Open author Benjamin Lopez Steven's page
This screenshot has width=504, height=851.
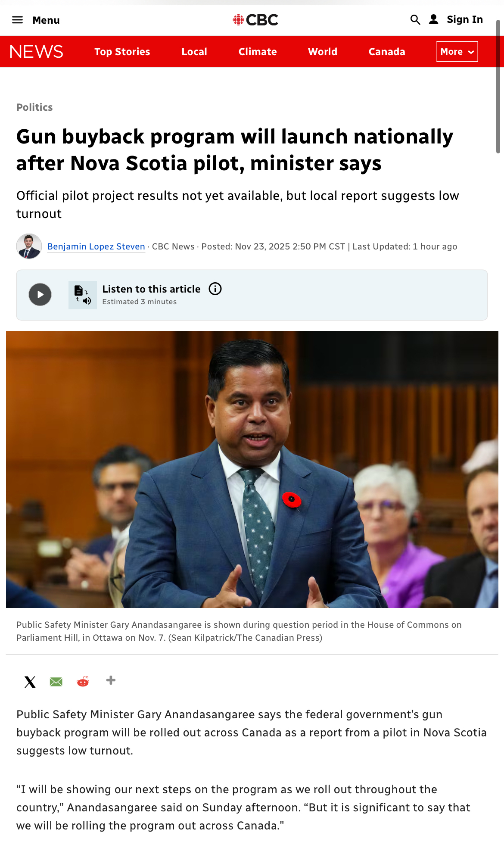96,246
